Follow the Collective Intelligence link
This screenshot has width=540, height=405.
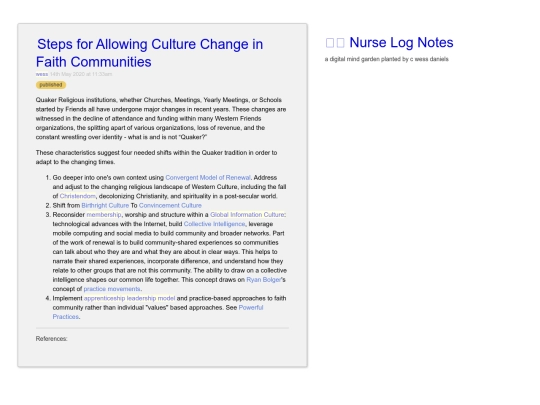(x=215, y=224)
